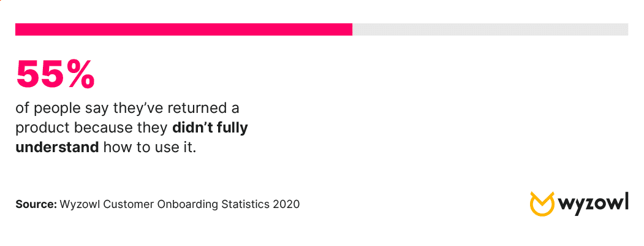Viewport: 644px width, 246px height.
Task: Click the phrase how to use it
Action: (150, 147)
